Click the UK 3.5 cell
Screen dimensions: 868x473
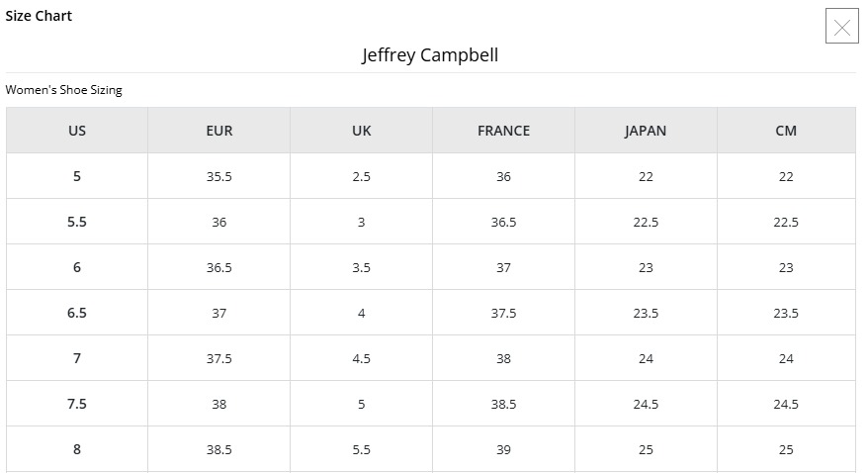point(362,267)
